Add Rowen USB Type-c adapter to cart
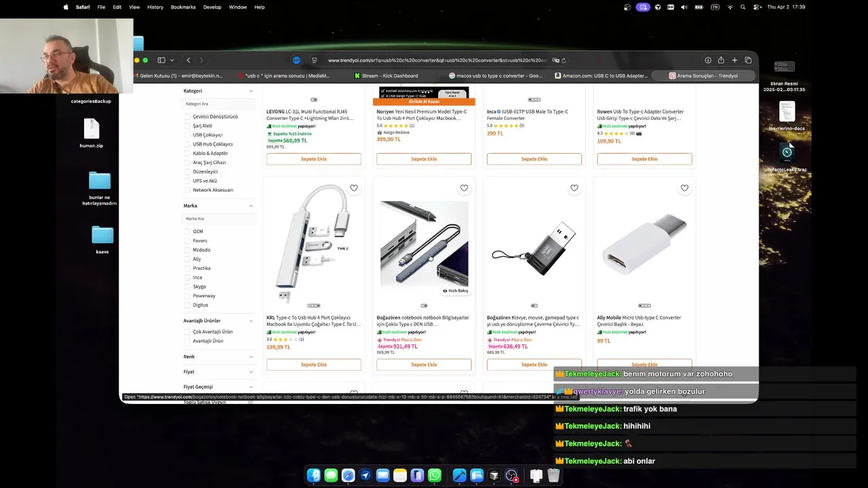The height and width of the screenshot is (488, 868). (x=644, y=159)
